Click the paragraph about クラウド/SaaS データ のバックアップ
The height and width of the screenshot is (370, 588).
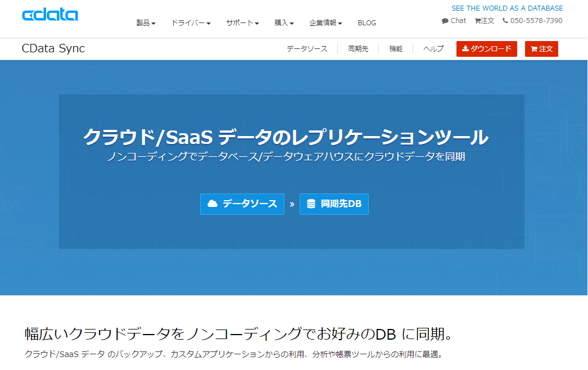(234, 354)
